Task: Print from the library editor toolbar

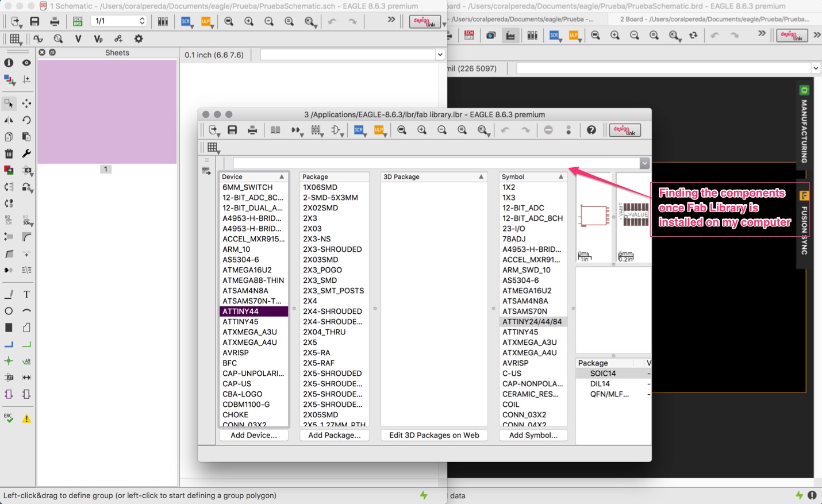Action: (252, 130)
